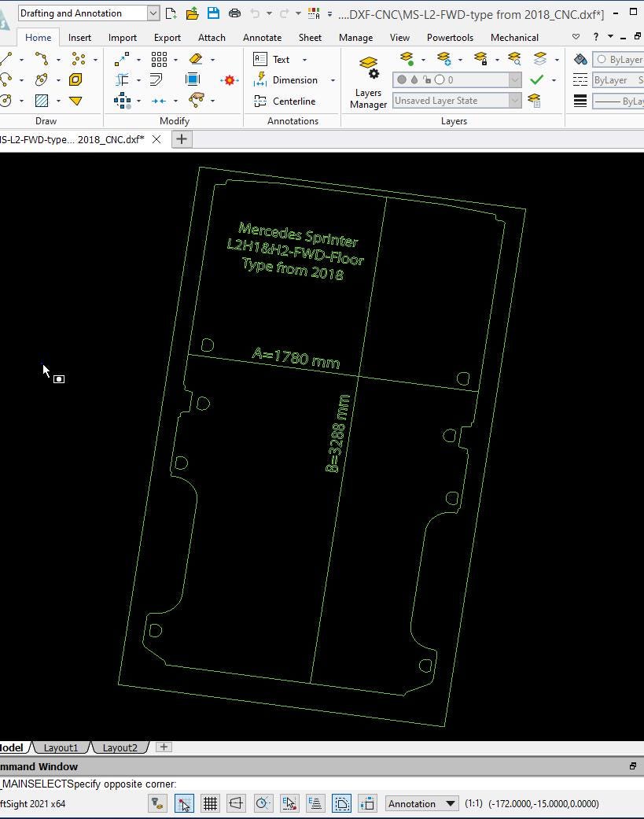Switch to the Layout1 sheet tab
The image size is (644, 819).
pyautogui.click(x=61, y=747)
